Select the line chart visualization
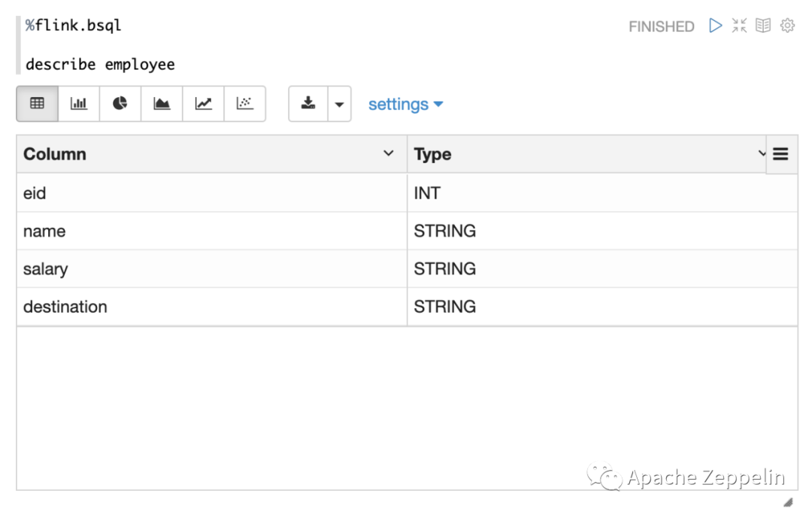 (x=203, y=104)
